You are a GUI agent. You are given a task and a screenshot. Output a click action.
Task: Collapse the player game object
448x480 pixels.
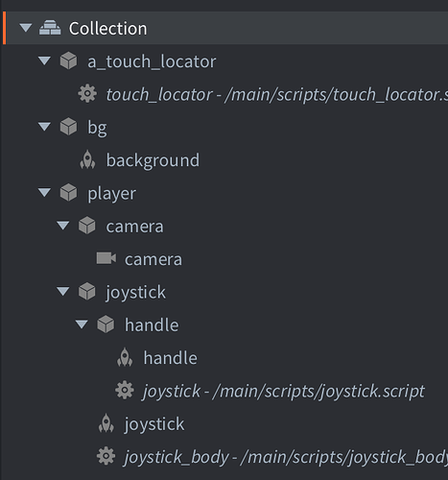pos(44,192)
